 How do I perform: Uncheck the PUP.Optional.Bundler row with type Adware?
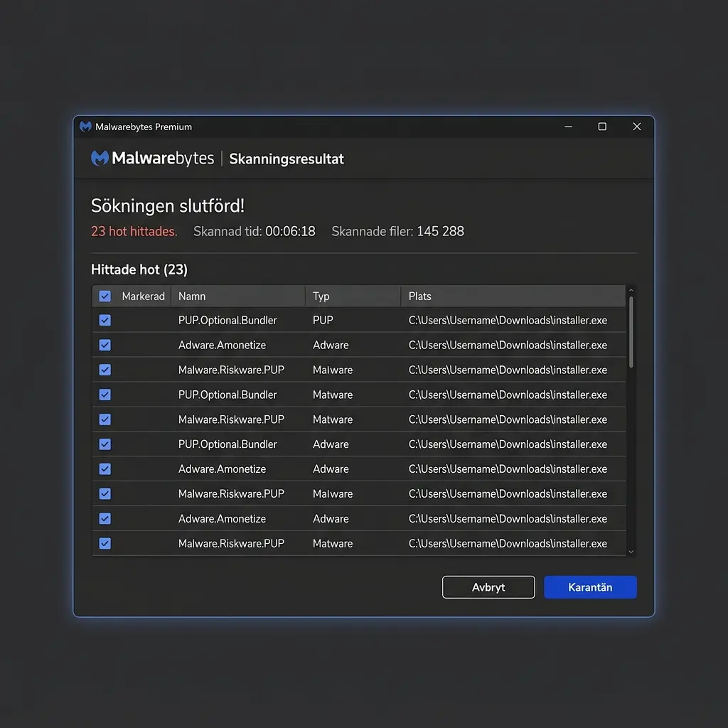(x=105, y=444)
